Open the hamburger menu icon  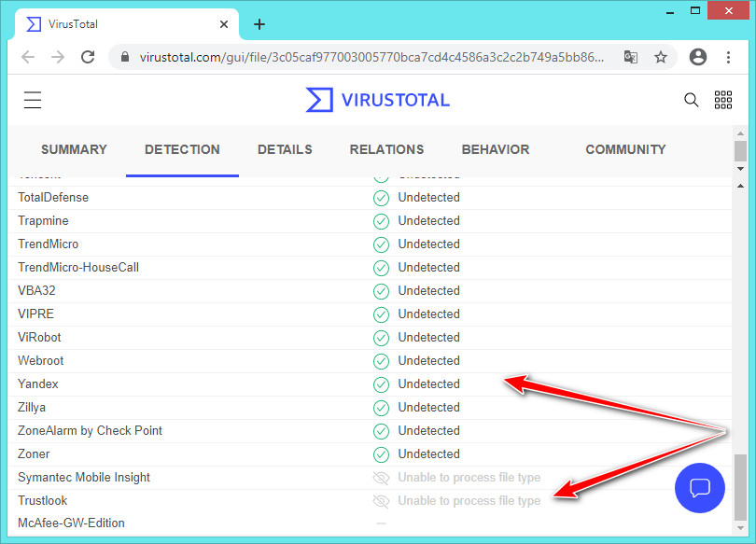33,100
